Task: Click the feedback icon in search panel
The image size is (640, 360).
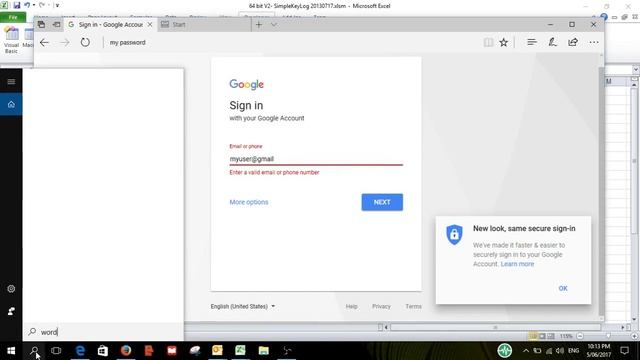Action: (11, 311)
